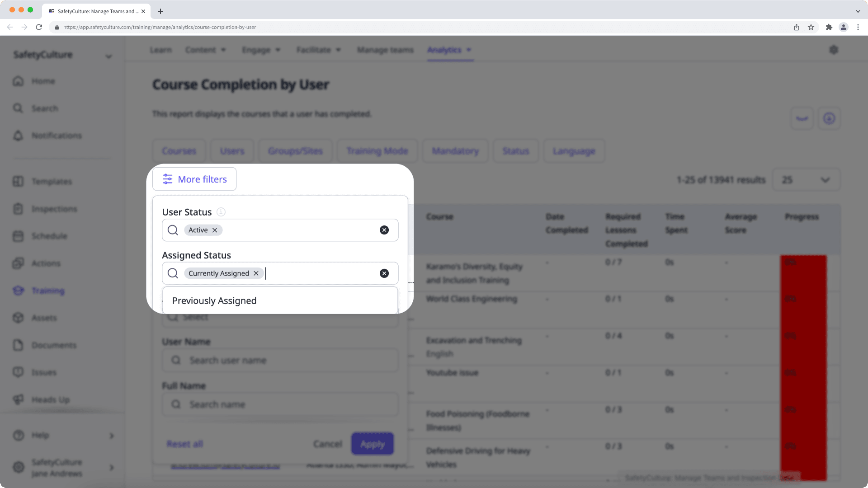The height and width of the screenshot is (488, 868).
Task: Collapse the SafetyCulture workspace switcher chevron
Action: tap(108, 56)
